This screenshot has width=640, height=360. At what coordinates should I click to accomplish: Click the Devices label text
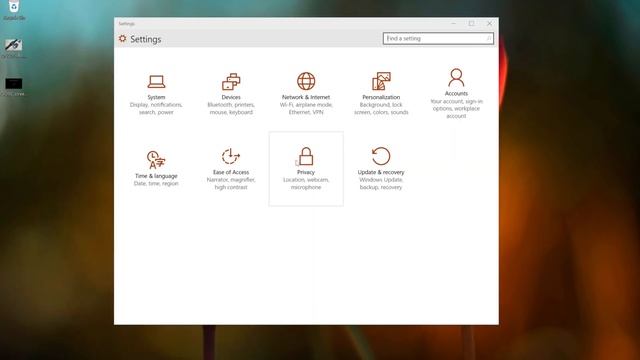231,97
